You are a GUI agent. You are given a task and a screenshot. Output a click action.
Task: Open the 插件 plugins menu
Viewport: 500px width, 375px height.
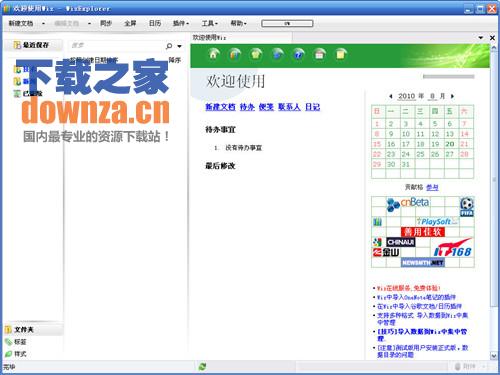pos(181,23)
